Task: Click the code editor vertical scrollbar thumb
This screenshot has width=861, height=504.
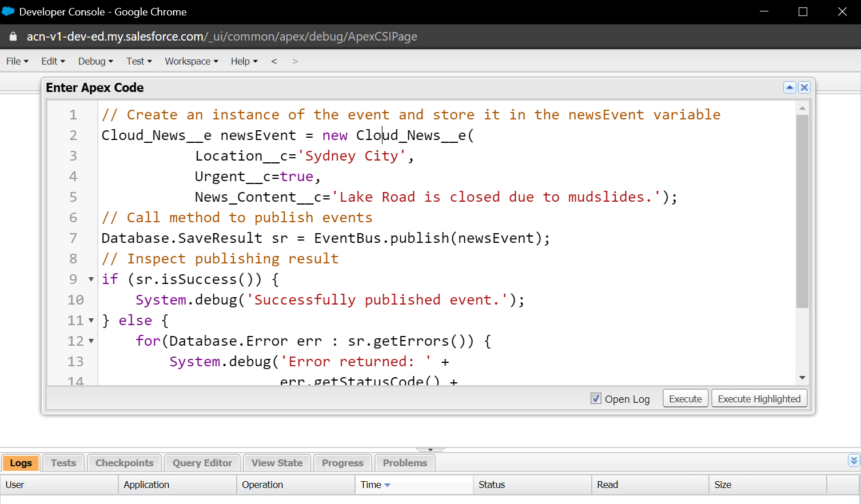Action: pos(802,211)
